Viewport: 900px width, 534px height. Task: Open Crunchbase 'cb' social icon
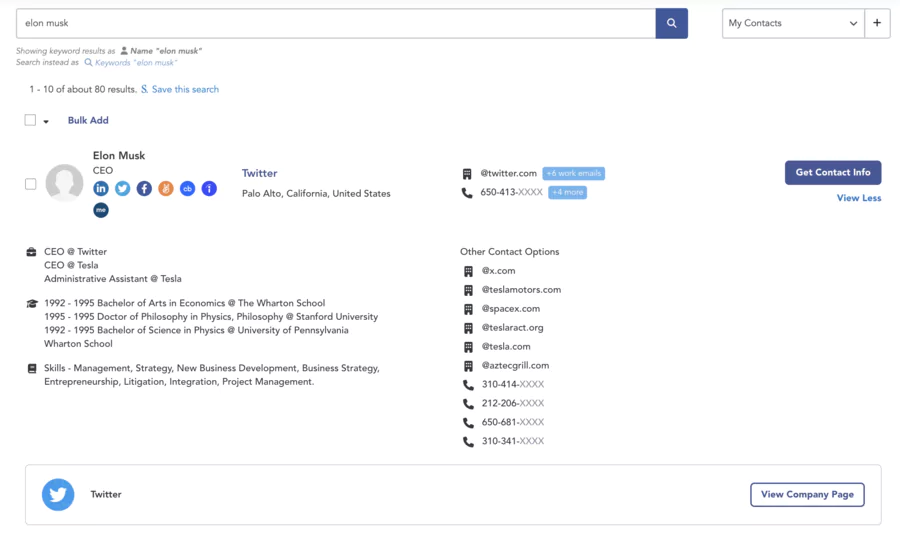click(188, 188)
